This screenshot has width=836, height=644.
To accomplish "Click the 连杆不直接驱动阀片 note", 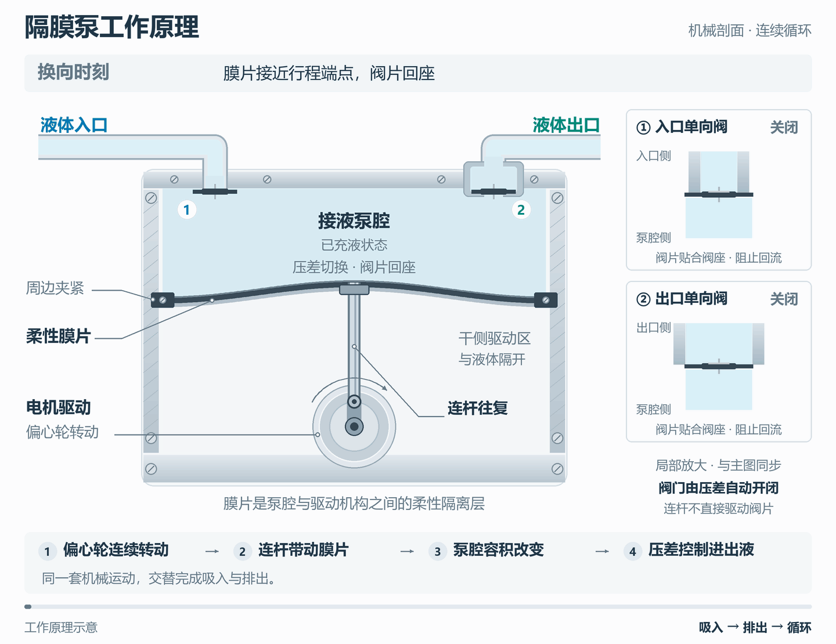I will 719,509.
